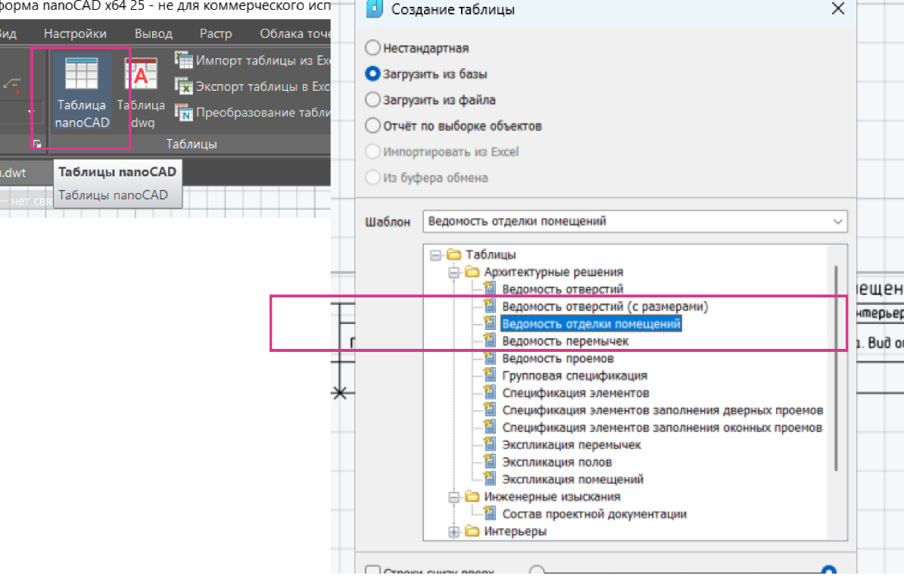The height and width of the screenshot is (588, 904).
Task: Open Таблицы panel dialog launcher arrow
Action: 37,143
